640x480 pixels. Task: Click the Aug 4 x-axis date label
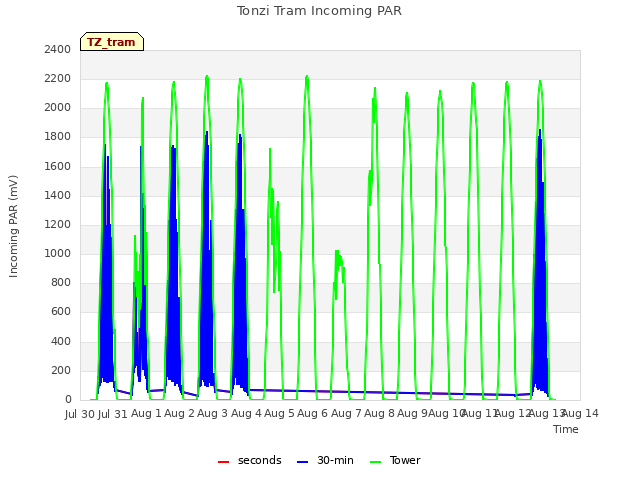[246, 413]
